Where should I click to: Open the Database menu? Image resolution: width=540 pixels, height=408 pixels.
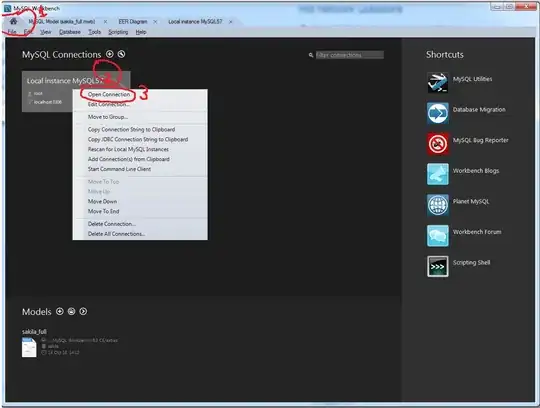[x=70, y=32]
